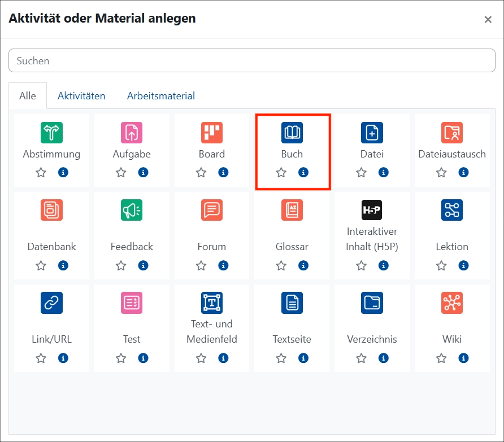Image resolution: width=504 pixels, height=442 pixels.
Task: Open the Test activity icon
Action: coord(132,303)
